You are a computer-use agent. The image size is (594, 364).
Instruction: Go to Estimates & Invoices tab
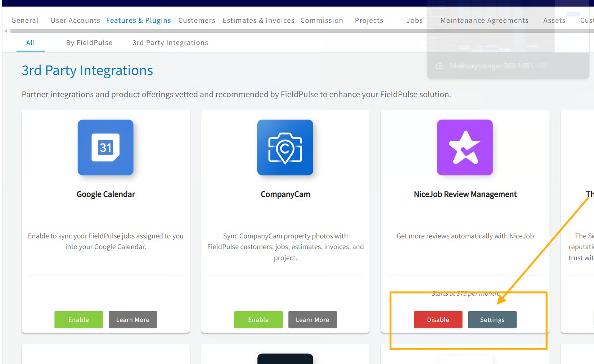click(x=258, y=21)
